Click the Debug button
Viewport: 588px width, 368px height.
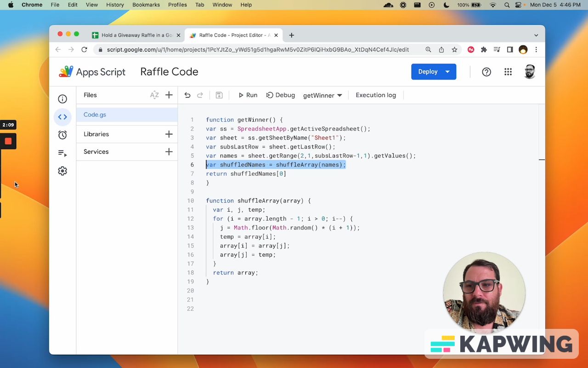tap(280, 95)
